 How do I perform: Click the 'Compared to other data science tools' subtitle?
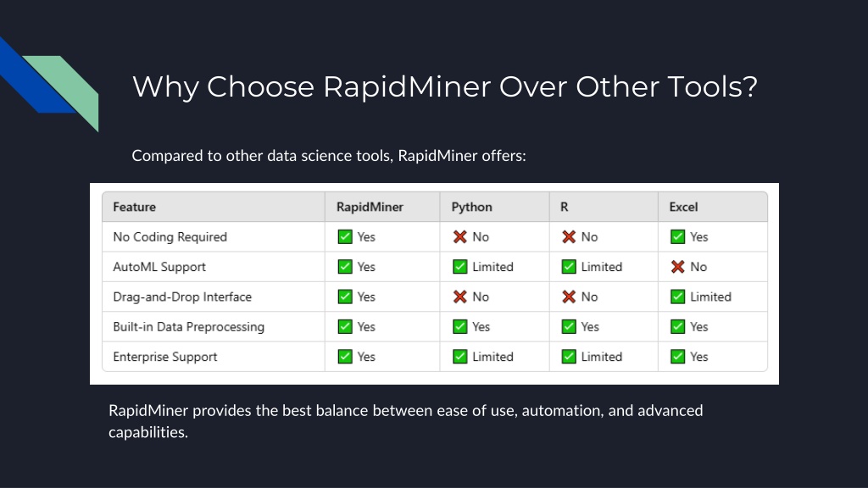[329, 156]
